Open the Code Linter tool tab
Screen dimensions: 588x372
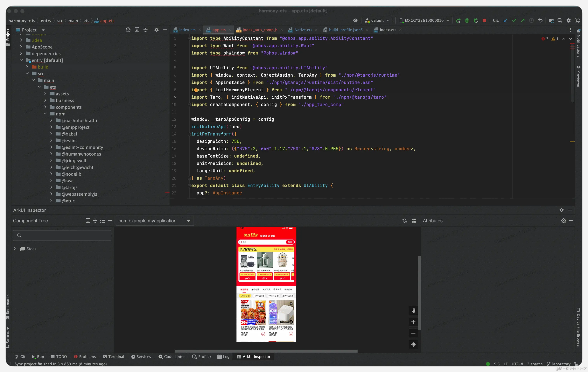click(x=171, y=357)
